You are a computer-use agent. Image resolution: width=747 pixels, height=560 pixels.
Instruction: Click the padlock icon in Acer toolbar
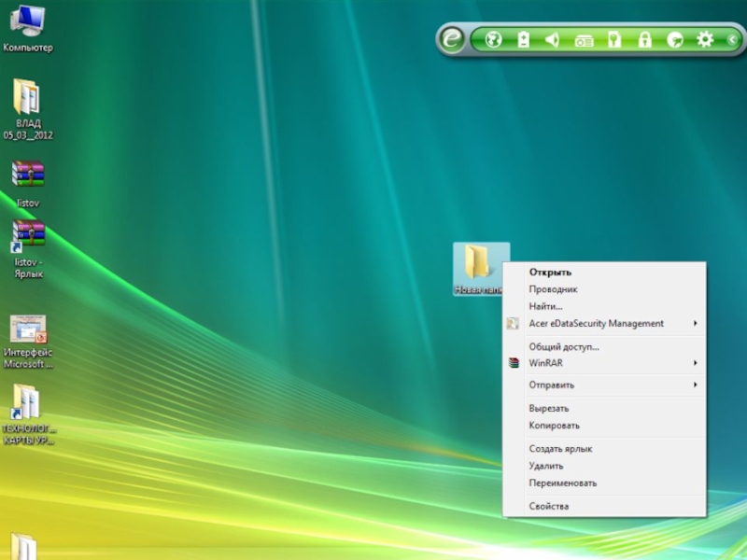click(x=644, y=39)
